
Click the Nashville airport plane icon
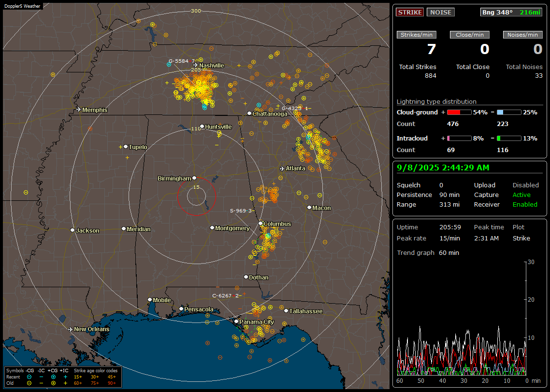pyautogui.click(x=196, y=65)
